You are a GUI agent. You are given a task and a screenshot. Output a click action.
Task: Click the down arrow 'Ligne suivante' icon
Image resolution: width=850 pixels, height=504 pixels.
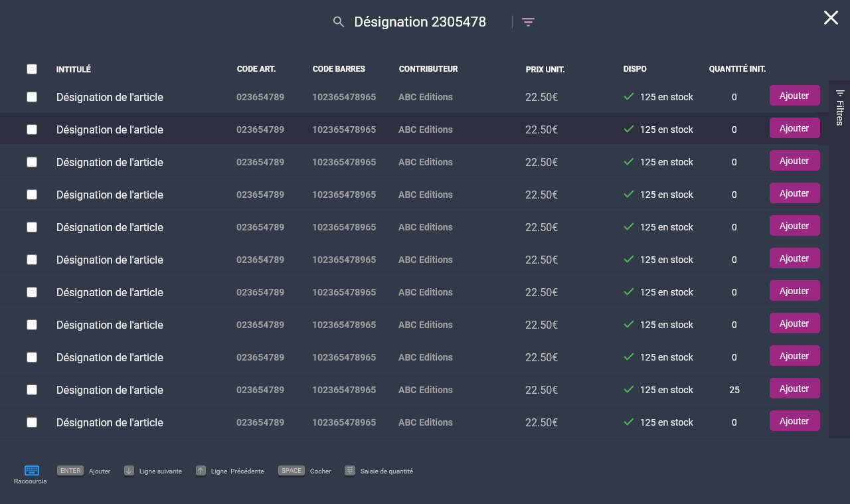tap(129, 471)
